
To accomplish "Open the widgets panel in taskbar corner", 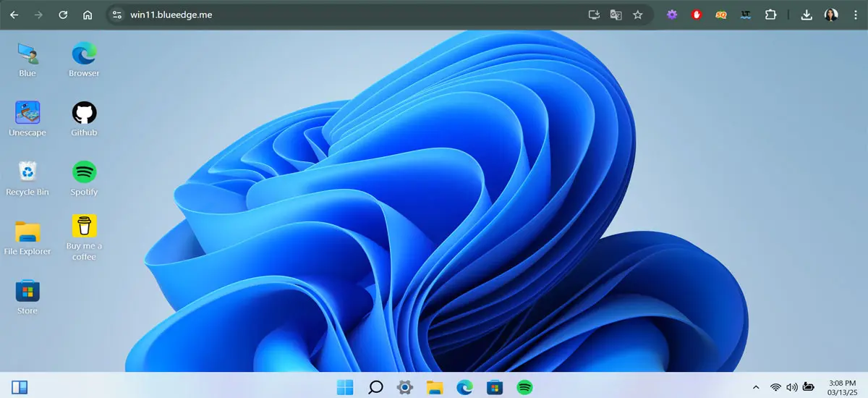I will tap(20, 387).
